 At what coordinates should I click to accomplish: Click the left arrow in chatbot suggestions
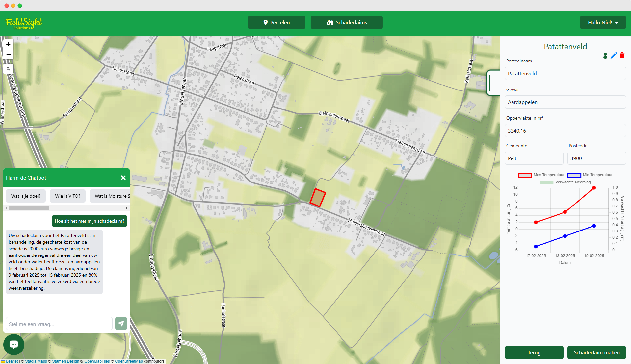(6, 208)
